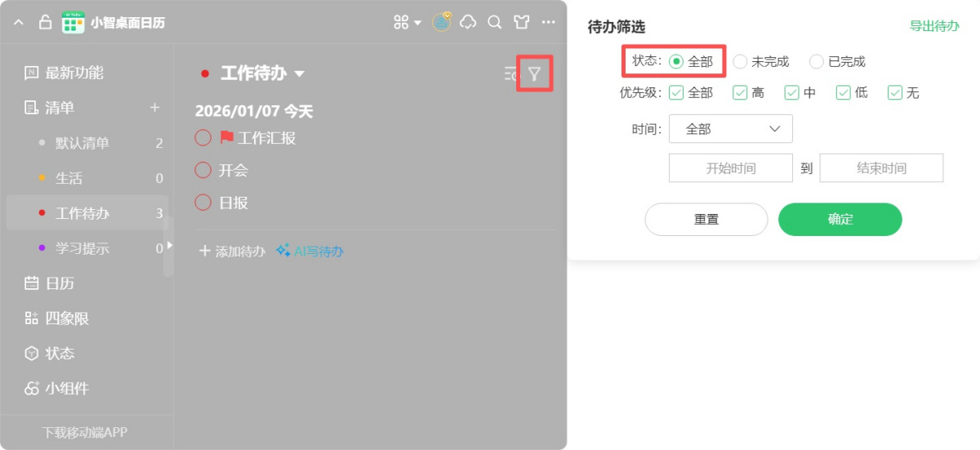Select the 已完成 status radio button

pos(817,61)
